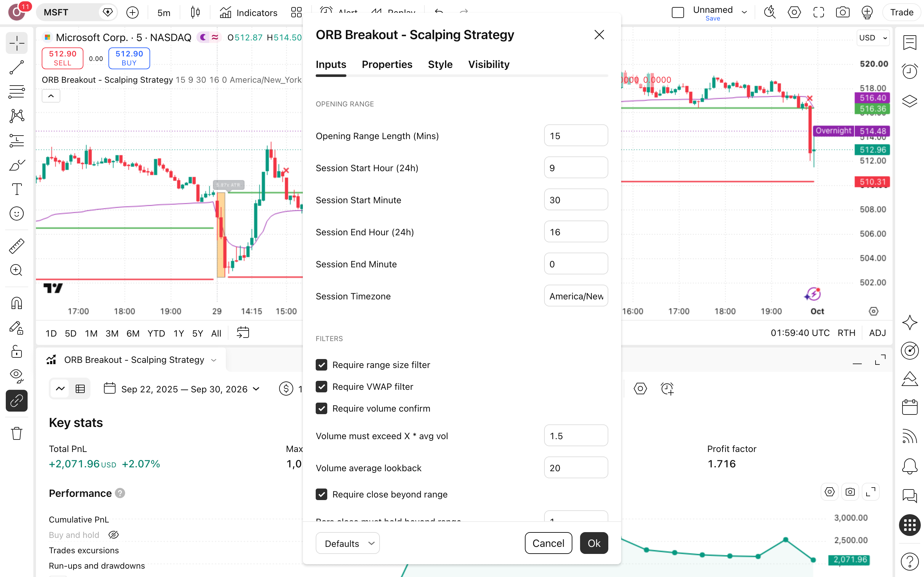
Task: Activate the magnet mode icon
Action: tap(16, 303)
